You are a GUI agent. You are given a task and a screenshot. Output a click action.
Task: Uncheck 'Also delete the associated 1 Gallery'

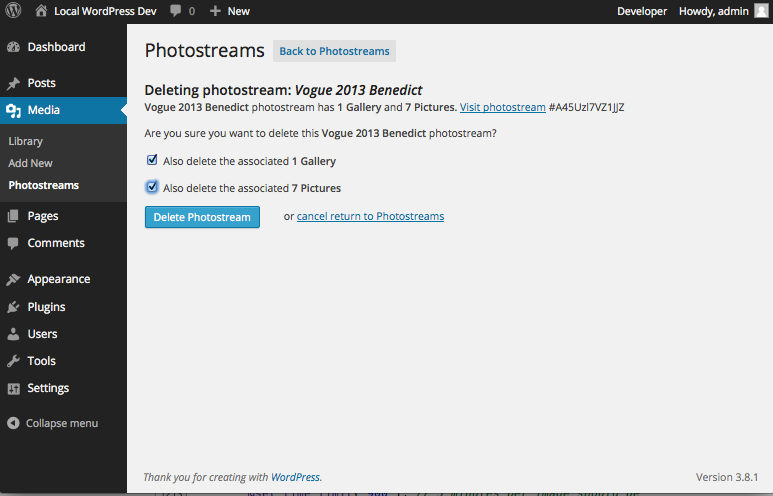tap(152, 160)
